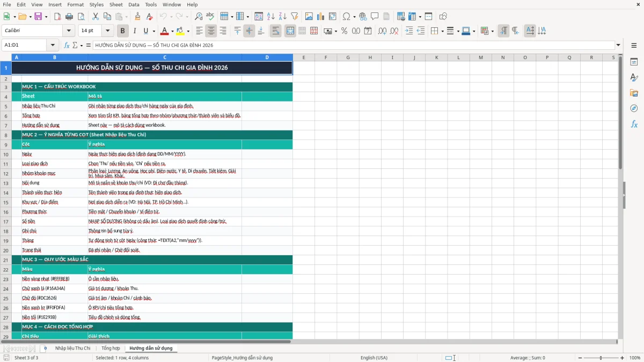Click Format as Percent icon
Viewport: 644px width, 362px height.
pyautogui.click(x=344, y=31)
